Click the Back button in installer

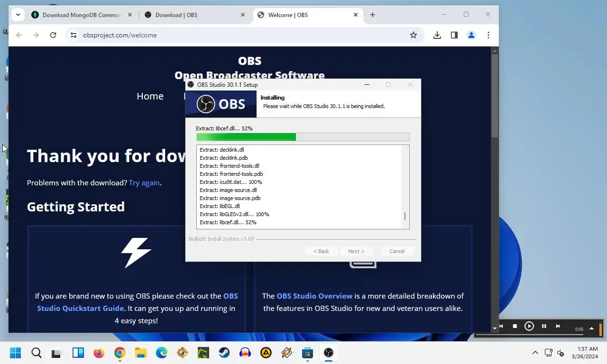point(321,251)
